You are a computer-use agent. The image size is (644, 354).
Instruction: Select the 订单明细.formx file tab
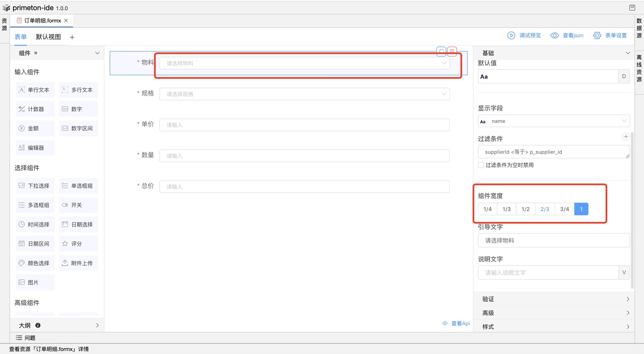click(42, 21)
